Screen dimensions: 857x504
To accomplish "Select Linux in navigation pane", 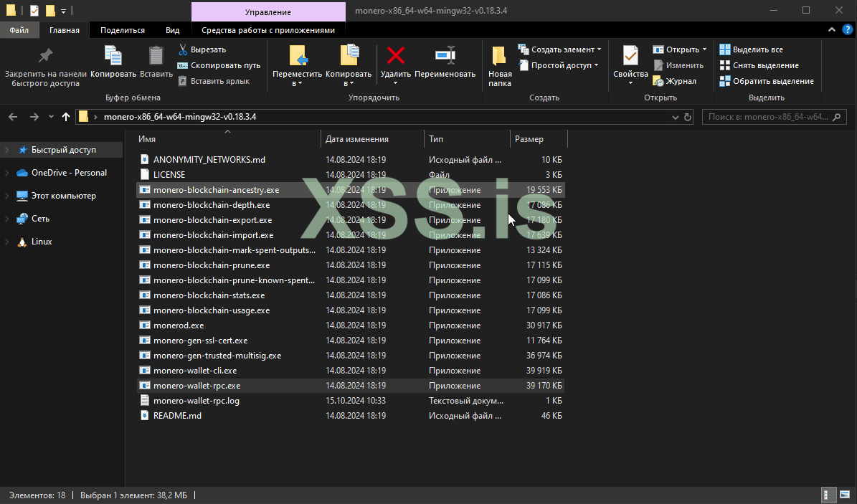I will [42, 242].
